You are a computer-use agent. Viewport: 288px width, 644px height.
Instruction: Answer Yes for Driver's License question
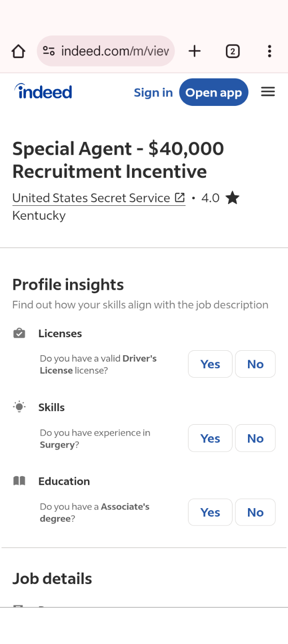coord(210,364)
